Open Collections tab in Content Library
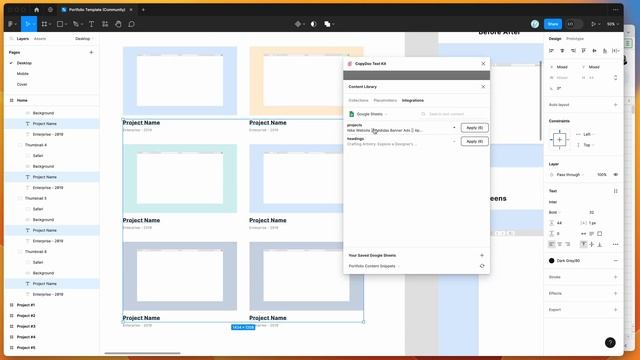Image resolution: width=640 pixels, height=360 pixels. [x=358, y=100]
